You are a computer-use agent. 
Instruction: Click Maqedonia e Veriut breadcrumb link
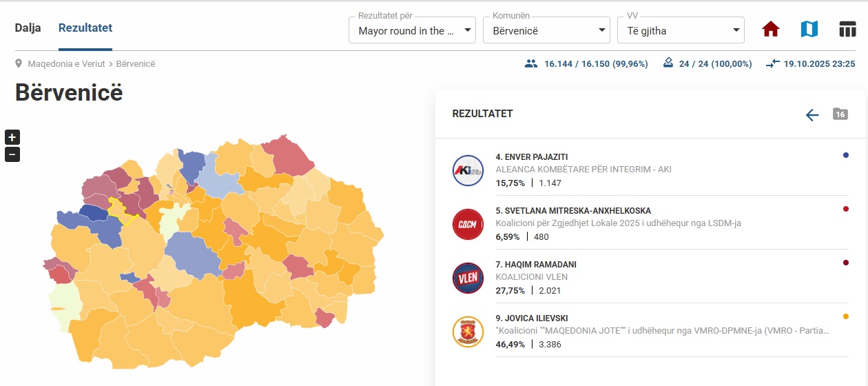(66, 64)
